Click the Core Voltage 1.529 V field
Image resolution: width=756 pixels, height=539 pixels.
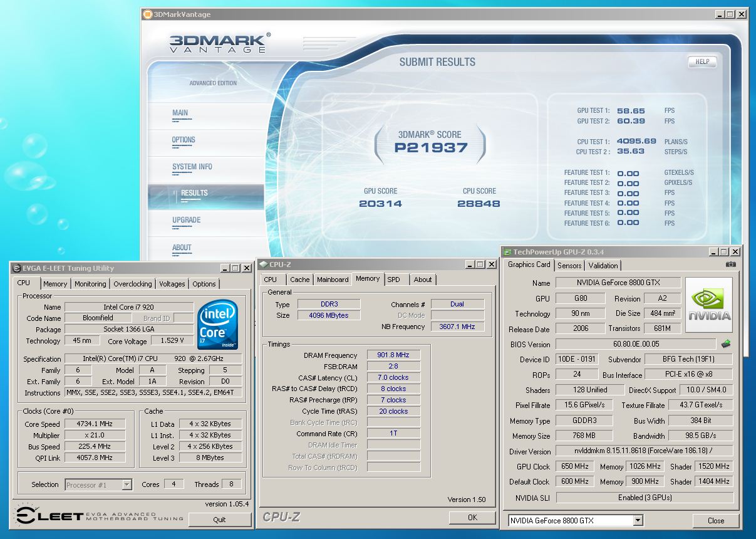(172, 341)
